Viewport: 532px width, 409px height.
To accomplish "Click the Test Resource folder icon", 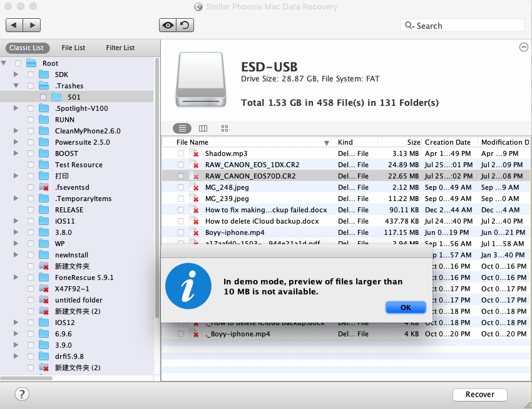I will coord(44,164).
